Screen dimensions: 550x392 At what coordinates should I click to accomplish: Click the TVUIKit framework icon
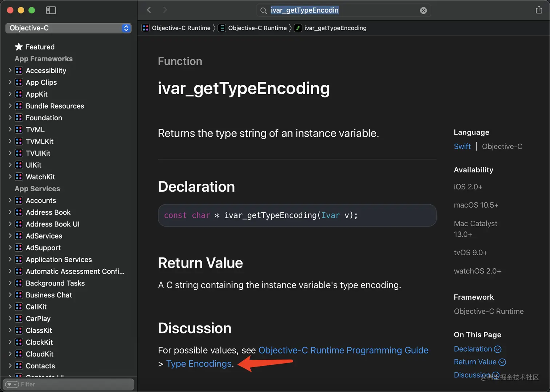(19, 153)
